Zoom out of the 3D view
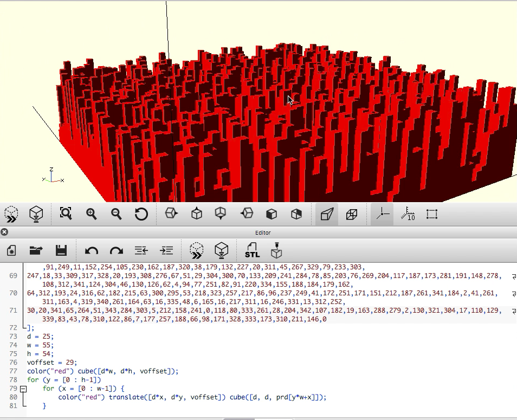Viewport: 517px width, 420px height. (x=116, y=214)
